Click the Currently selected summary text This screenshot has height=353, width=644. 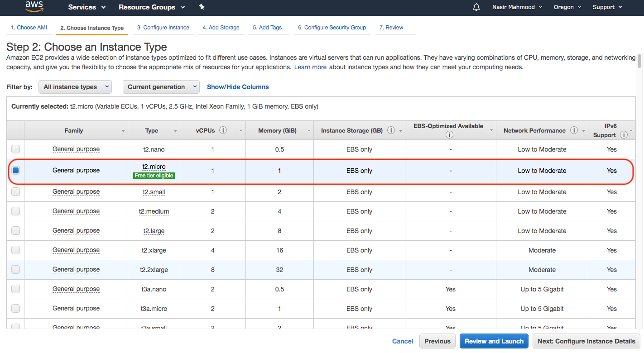(165, 107)
